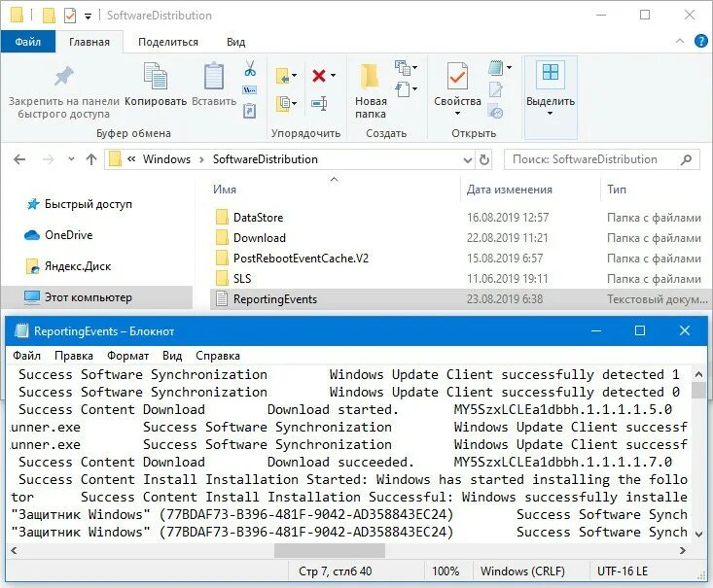
Task: Open Notepad's Вид menu
Action: pos(172,356)
